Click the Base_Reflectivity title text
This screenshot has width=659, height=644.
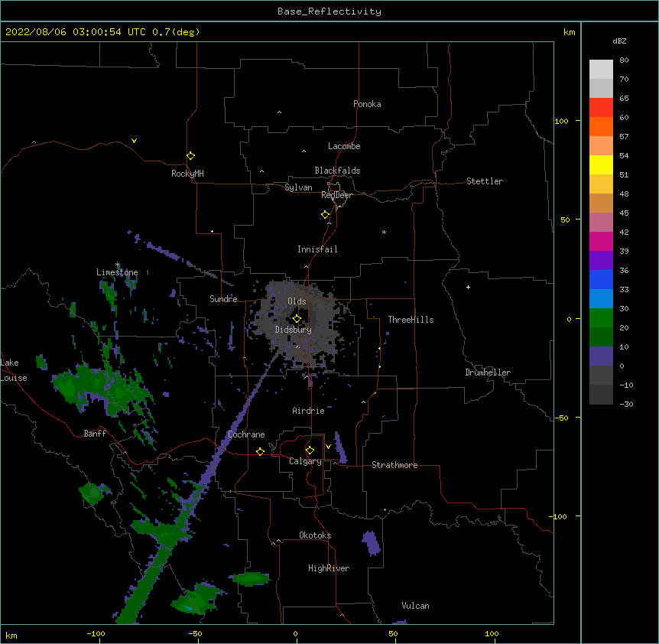coord(329,11)
